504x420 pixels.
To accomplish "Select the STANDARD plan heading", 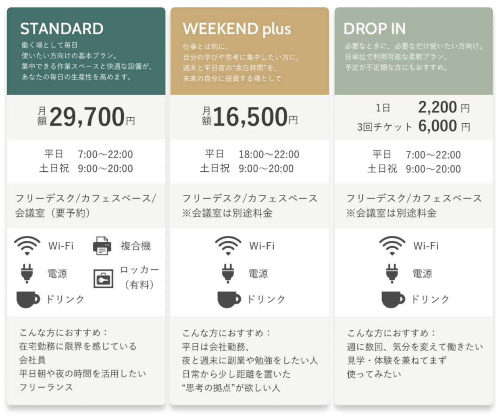I will coord(62,29).
